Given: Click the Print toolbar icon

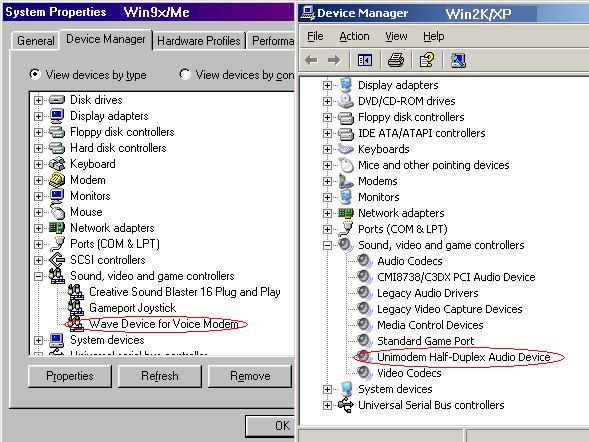Looking at the screenshot, I should tap(396, 60).
